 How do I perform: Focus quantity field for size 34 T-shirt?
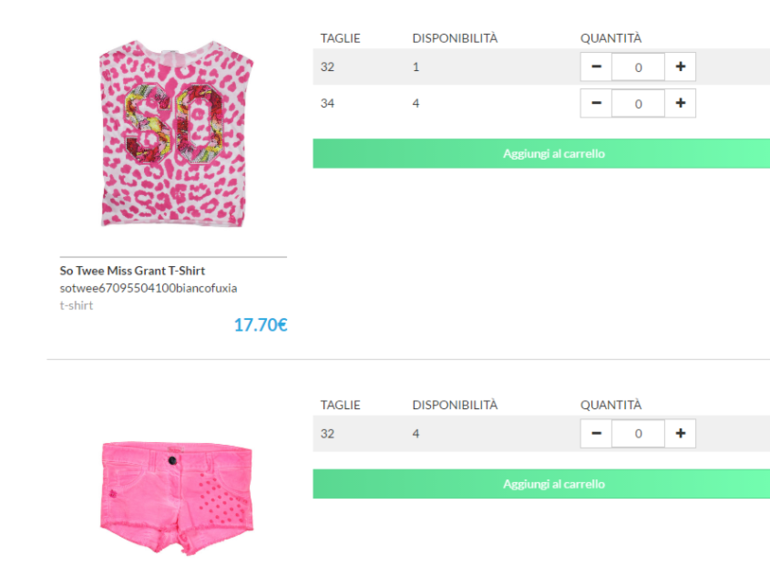pyautogui.click(x=638, y=104)
